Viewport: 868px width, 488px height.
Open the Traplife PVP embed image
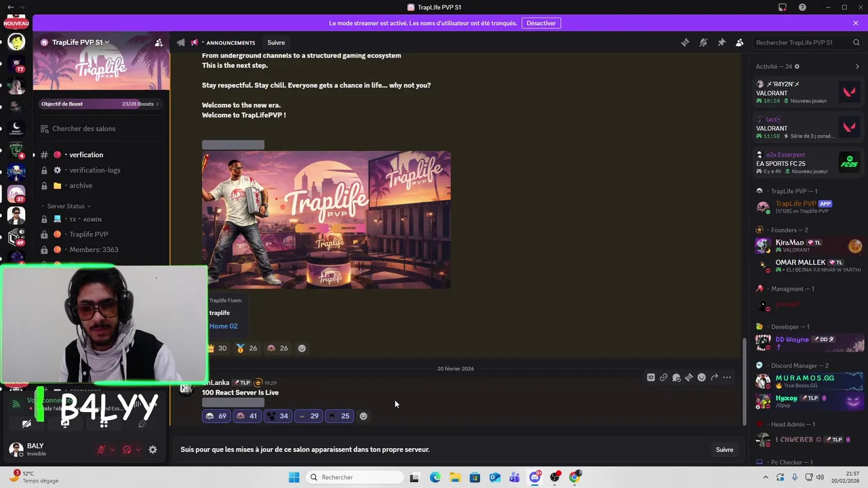click(x=326, y=220)
